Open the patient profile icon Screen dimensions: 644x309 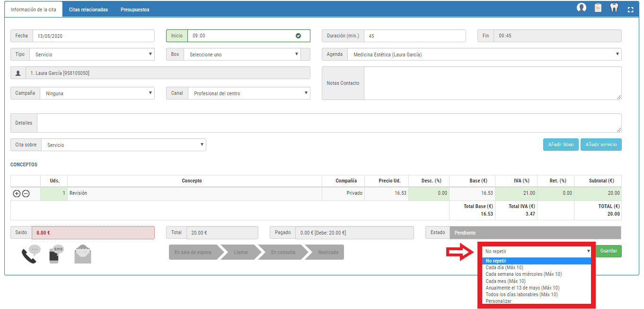[x=582, y=8]
